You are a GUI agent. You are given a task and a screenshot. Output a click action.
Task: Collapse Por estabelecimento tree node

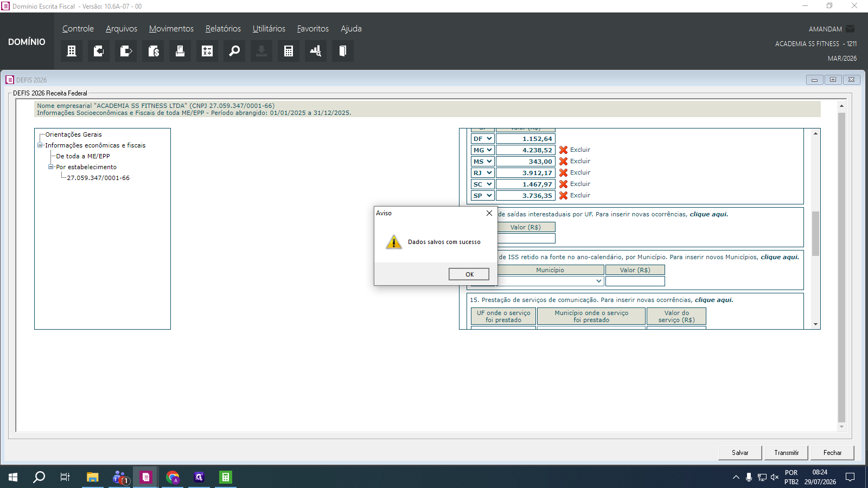pyautogui.click(x=50, y=167)
